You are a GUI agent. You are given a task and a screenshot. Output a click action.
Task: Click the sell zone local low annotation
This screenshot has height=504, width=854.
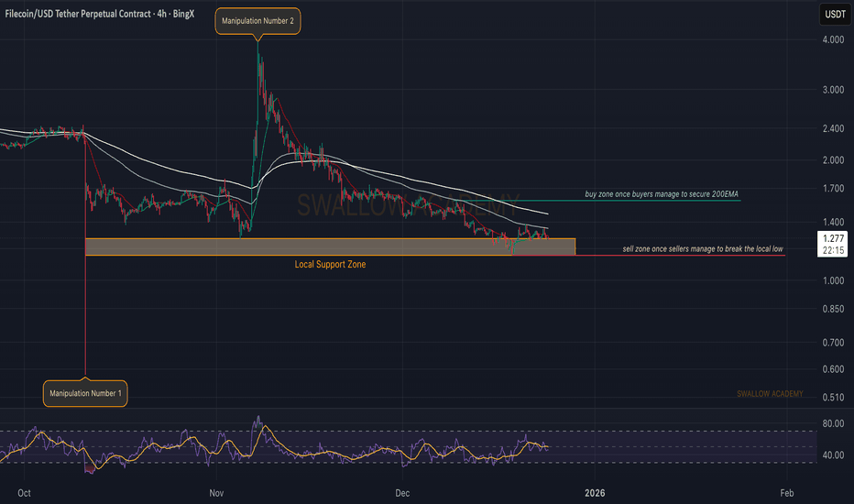(x=700, y=250)
